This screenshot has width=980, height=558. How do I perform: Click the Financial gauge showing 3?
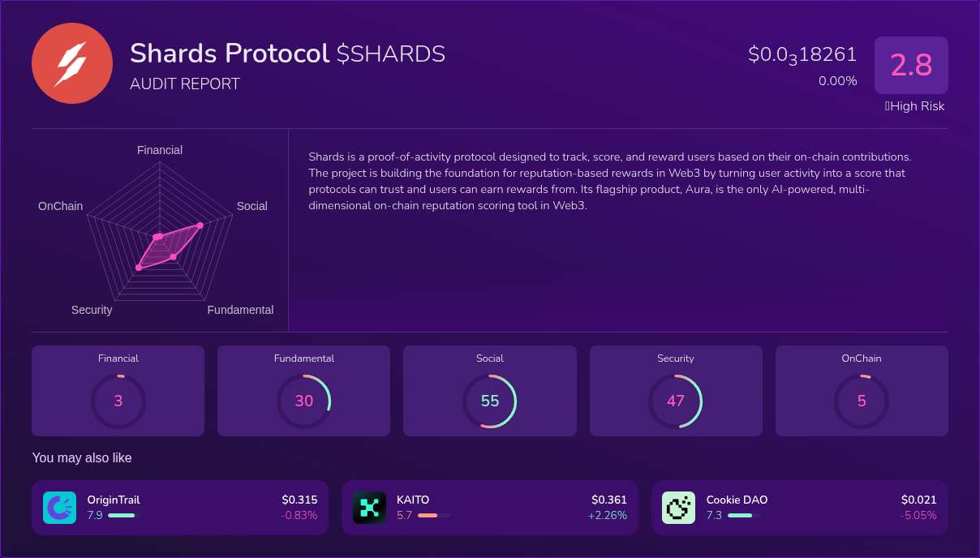click(118, 400)
